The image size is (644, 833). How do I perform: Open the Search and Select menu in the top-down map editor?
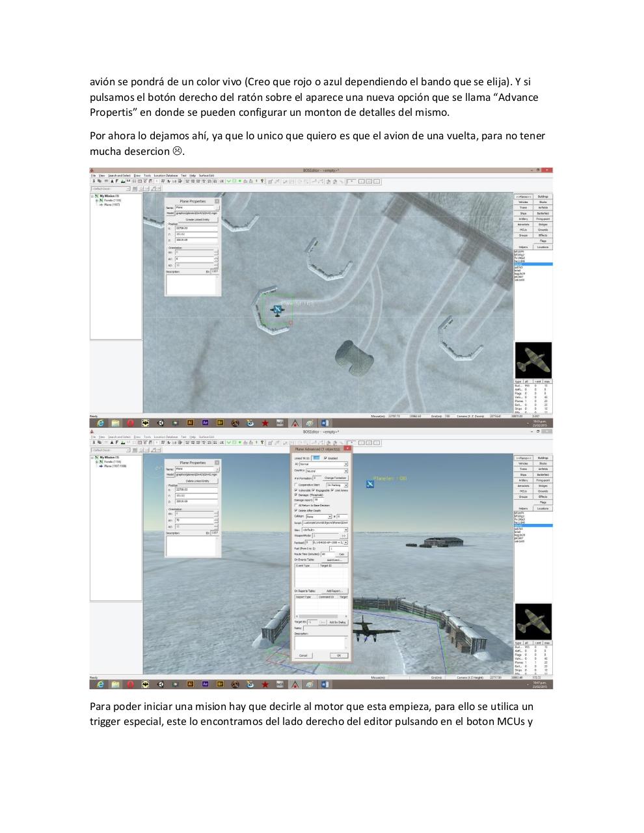(x=119, y=175)
